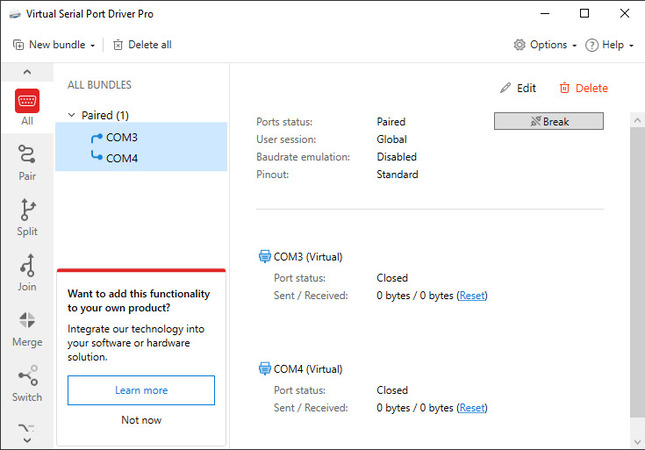Click the COM3 (Virtual) port icon
This screenshot has width=645, height=450.
[264, 256]
